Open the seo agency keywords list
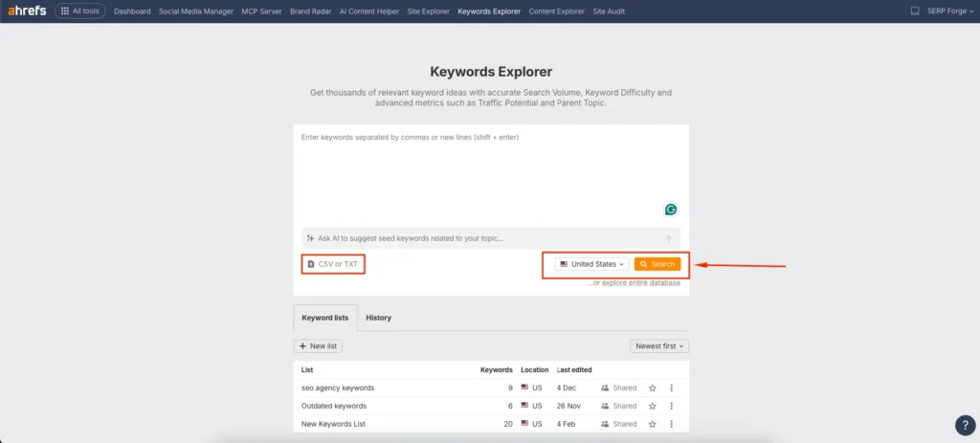This screenshot has width=980, height=443. click(x=338, y=388)
